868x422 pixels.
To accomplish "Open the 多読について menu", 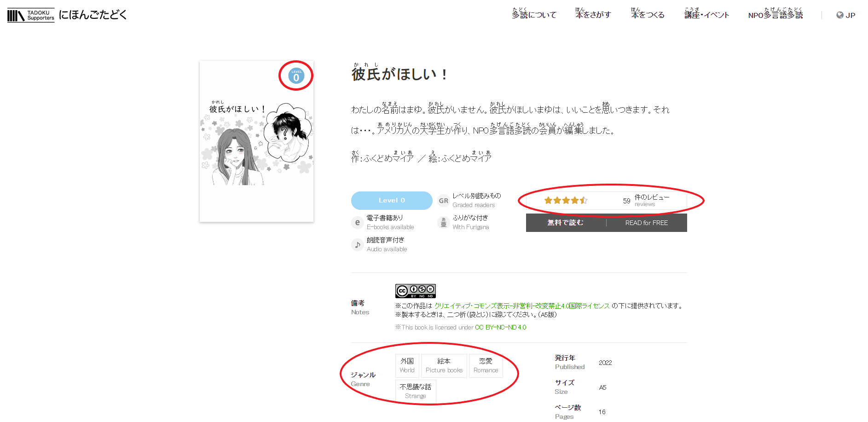I will 534,13.
